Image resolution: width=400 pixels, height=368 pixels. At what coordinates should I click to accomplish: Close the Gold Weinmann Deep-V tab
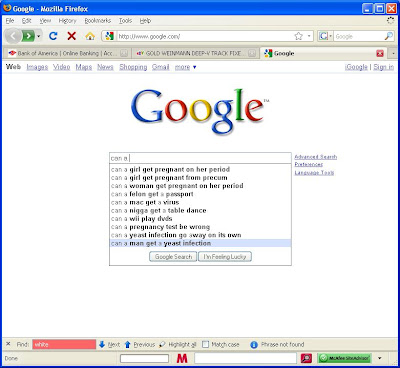click(252, 53)
